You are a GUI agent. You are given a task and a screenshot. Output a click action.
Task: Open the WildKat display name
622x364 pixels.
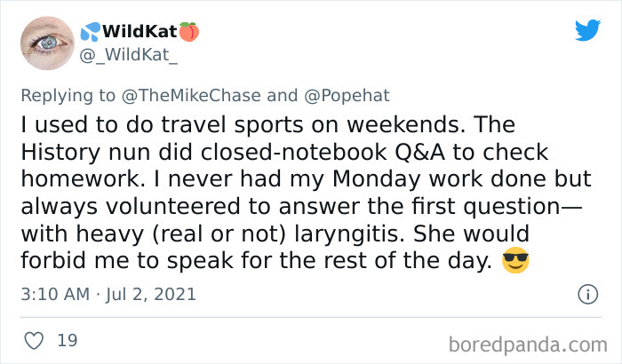coord(140,32)
